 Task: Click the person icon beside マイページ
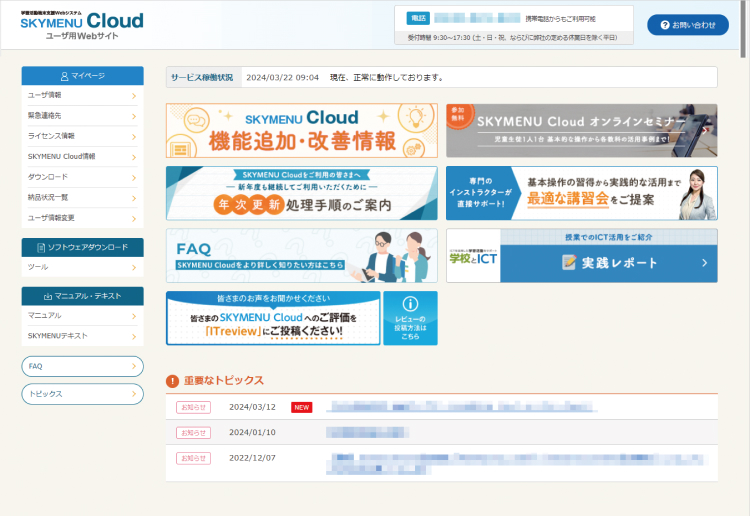pyautogui.click(x=65, y=76)
